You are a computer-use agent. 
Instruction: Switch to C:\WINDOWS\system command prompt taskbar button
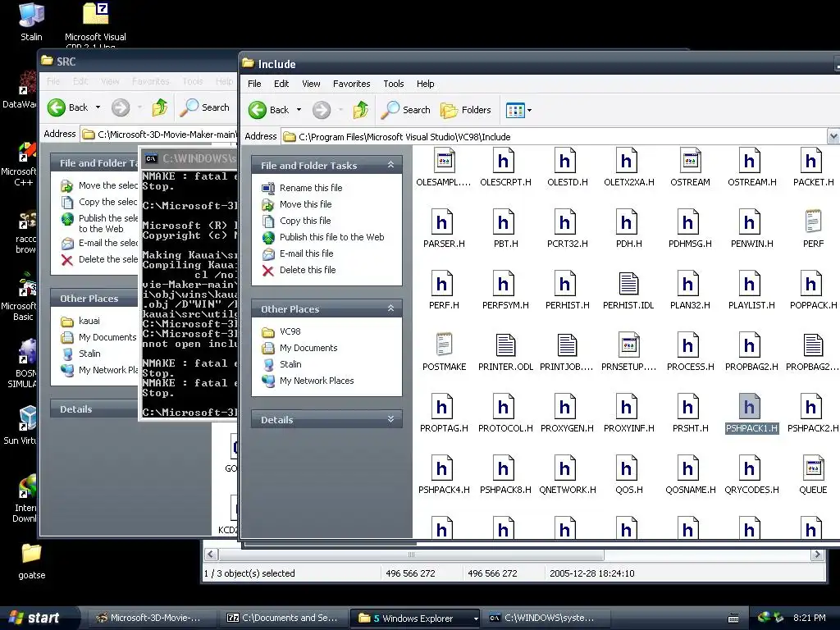click(x=545, y=618)
